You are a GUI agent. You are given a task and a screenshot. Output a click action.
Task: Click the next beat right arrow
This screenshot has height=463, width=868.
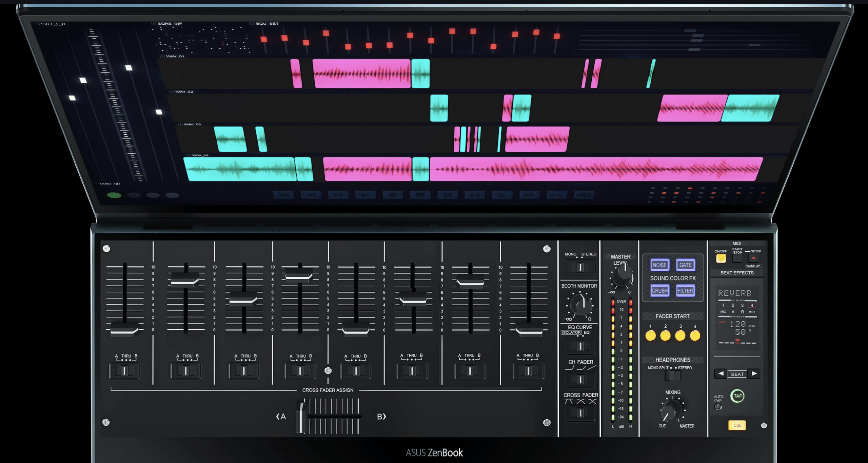point(754,374)
